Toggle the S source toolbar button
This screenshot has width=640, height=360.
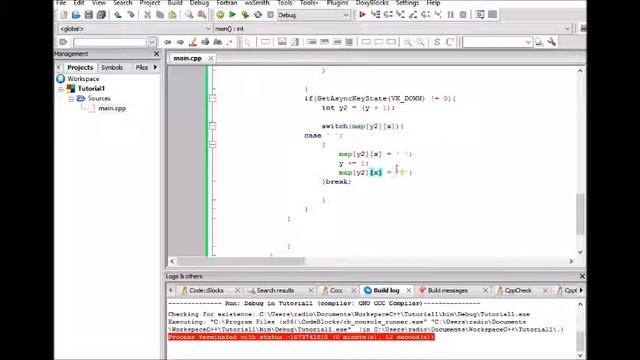pyautogui.click(x=437, y=42)
